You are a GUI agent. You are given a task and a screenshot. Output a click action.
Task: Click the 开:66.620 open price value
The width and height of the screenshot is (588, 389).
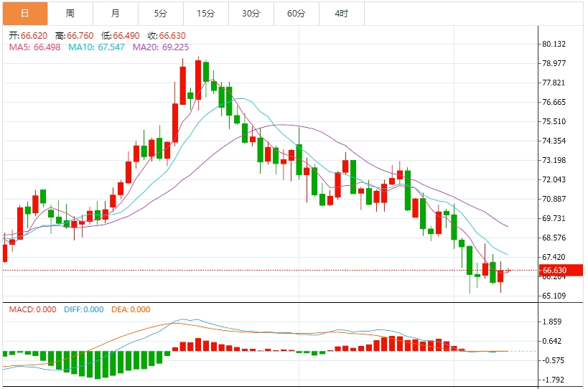click(28, 36)
